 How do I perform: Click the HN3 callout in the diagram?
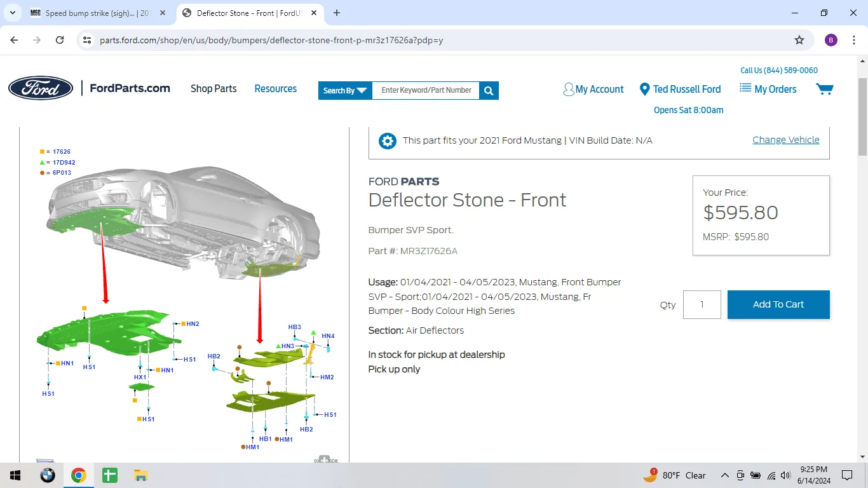click(x=288, y=346)
